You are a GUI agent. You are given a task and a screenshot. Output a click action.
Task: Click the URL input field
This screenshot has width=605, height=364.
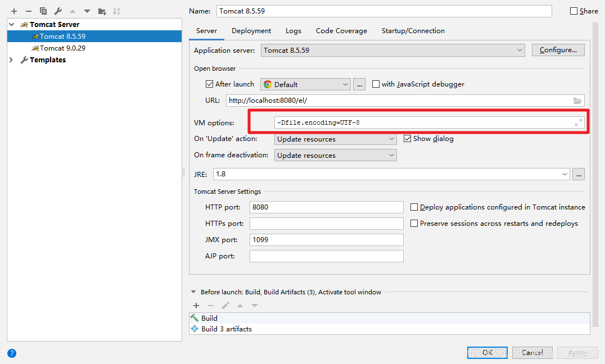pyautogui.click(x=405, y=101)
